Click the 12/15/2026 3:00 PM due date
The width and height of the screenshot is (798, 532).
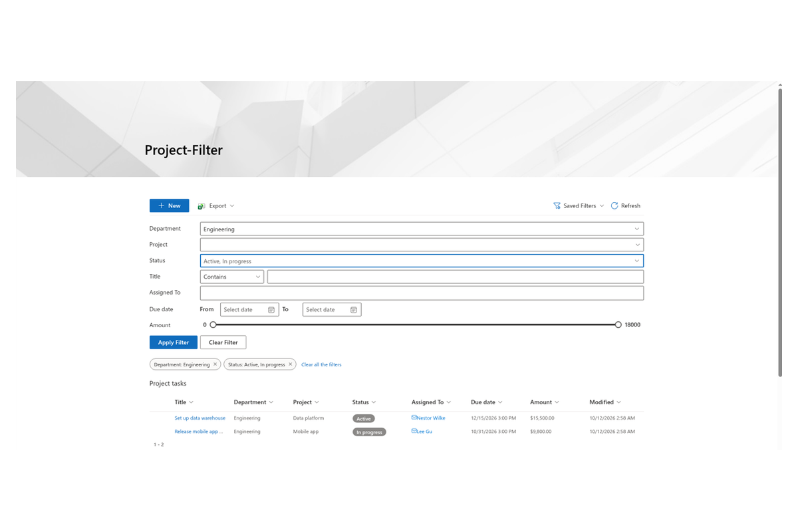(493, 418)
